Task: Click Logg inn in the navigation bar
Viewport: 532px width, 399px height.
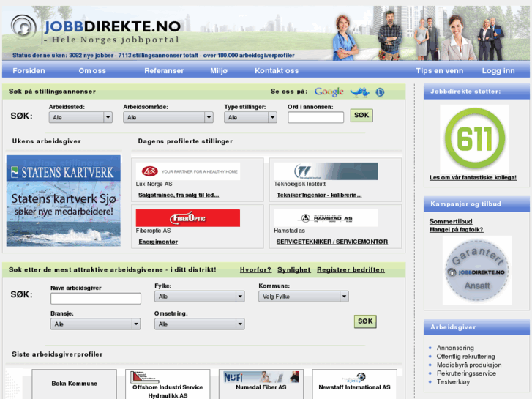Action: pos(498,70)
